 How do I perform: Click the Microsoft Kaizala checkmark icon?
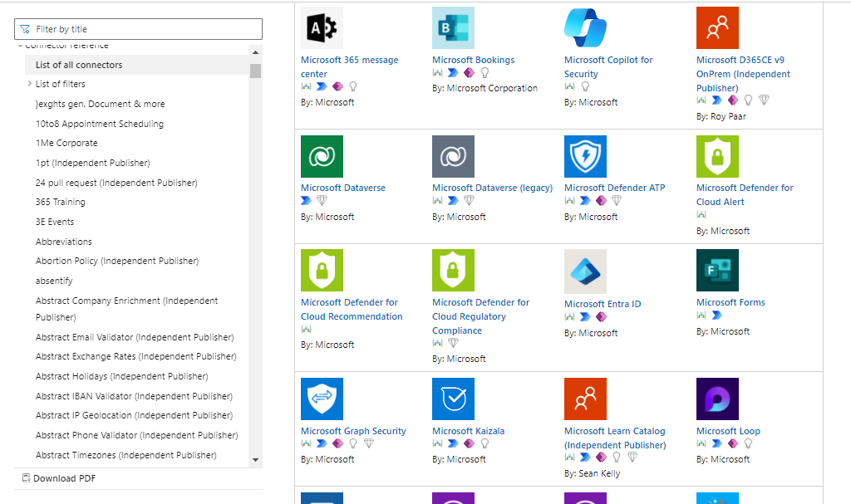point(453,399)
